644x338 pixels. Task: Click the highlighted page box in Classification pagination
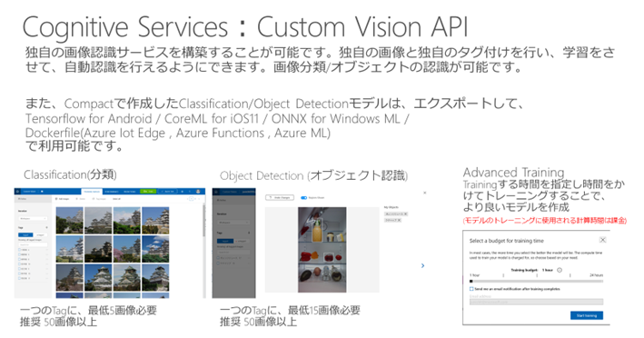pos(191,199)
